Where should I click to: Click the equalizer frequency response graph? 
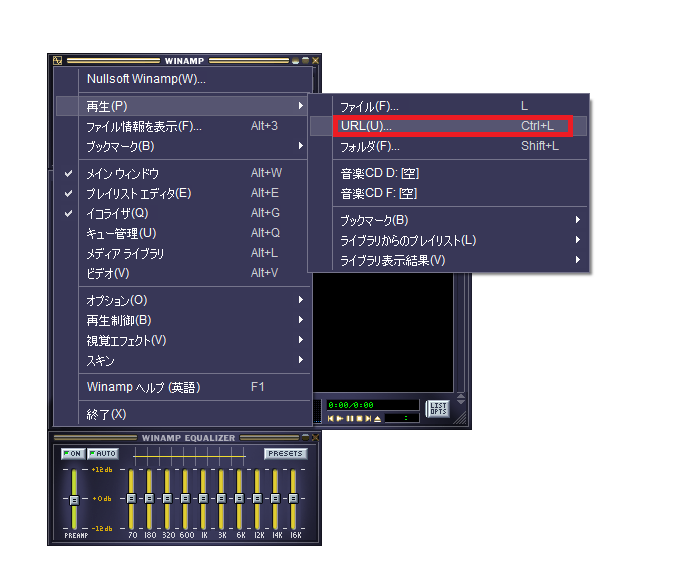[189, 456]
